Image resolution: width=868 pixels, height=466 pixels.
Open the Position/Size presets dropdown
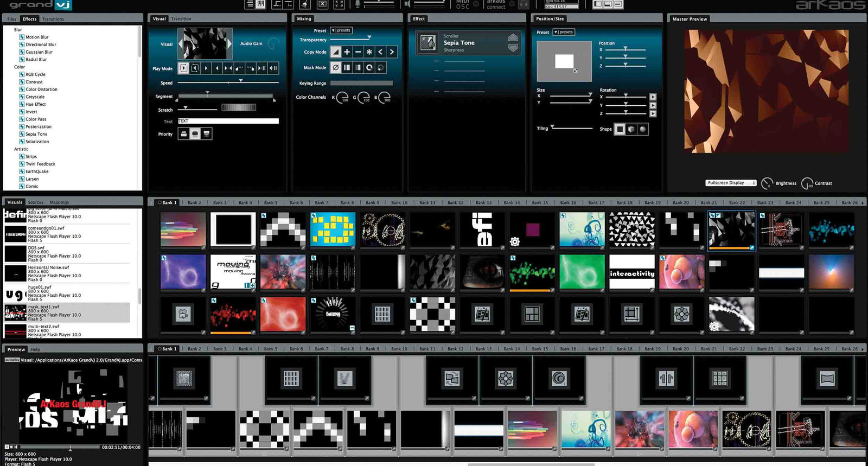(564, 32)
